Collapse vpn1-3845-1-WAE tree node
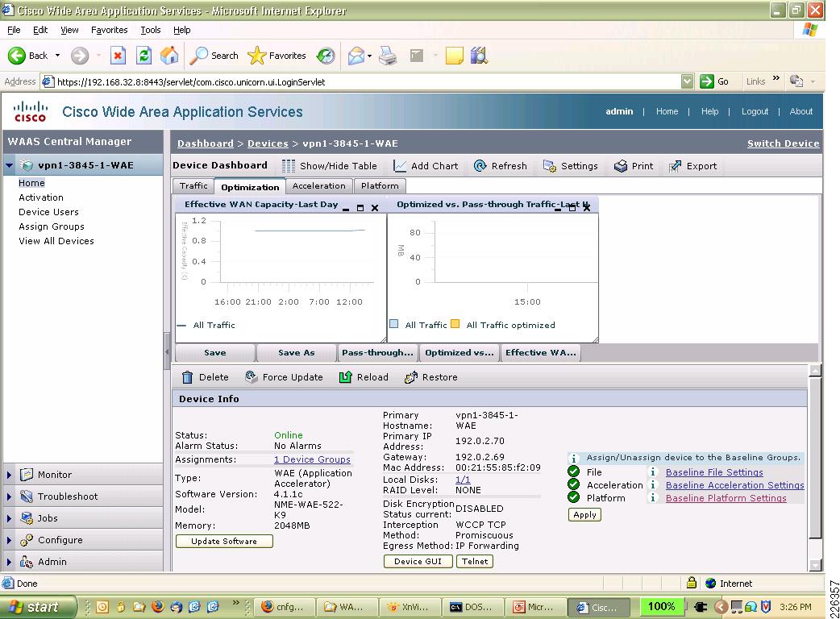840x619 pixels. pyautogui.click(x=9, y=165)
